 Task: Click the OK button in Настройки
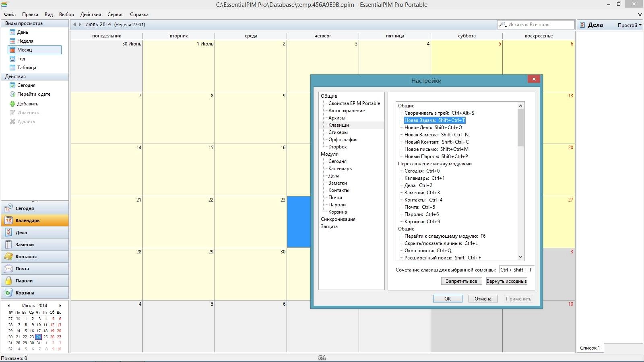[x=448, y=299]
